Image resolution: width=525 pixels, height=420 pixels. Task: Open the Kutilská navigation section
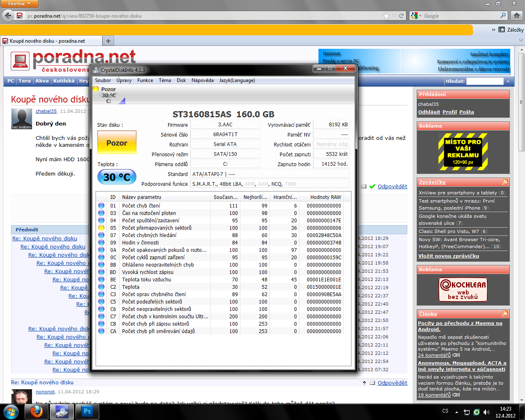pyautogui.click(x=64, y=81)
